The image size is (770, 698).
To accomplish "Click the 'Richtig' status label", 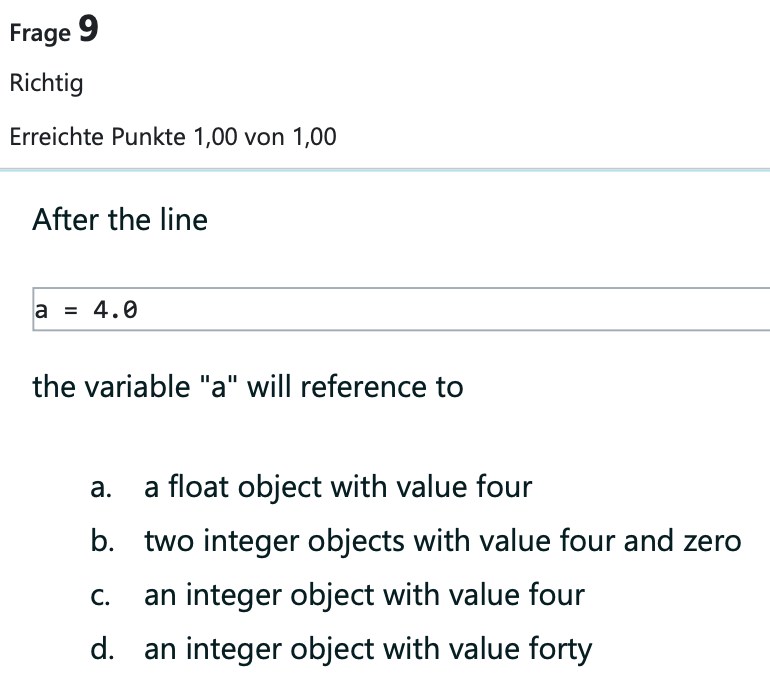I will [x=46, y=83].
